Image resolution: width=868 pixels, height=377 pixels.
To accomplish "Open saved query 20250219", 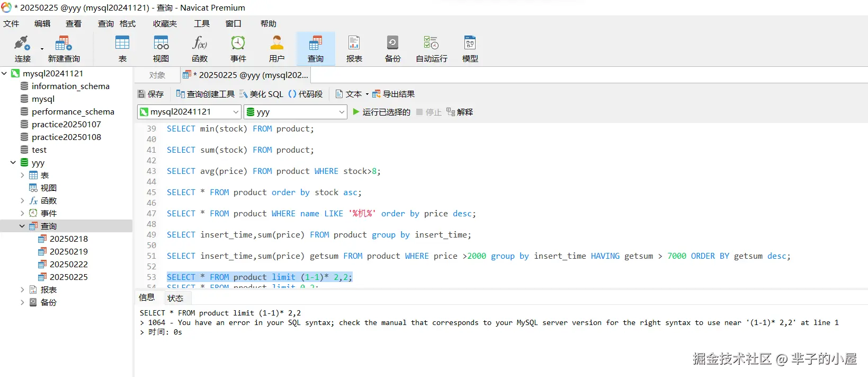I will click(x=68, y=251).
